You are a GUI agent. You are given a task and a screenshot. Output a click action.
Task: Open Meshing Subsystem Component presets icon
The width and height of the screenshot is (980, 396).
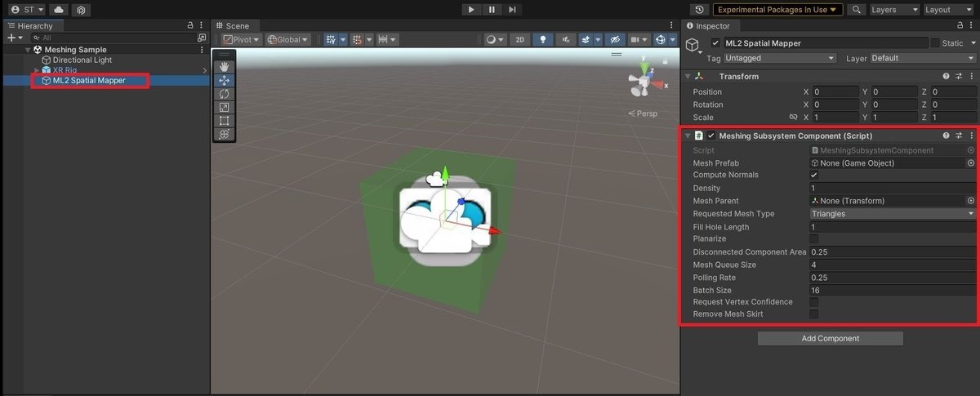(959, 136)
